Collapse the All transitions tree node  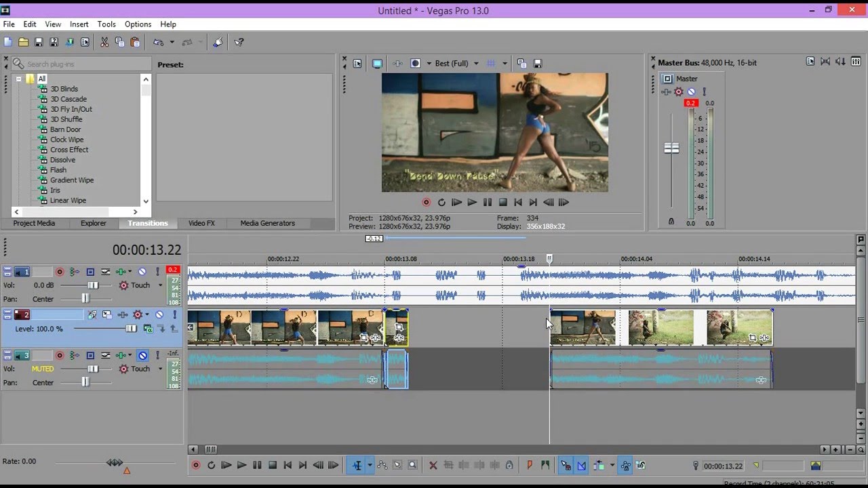19,79
